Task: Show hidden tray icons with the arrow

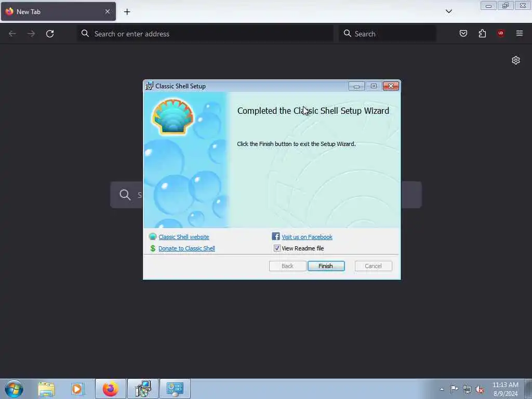Action: coord(442,389)
